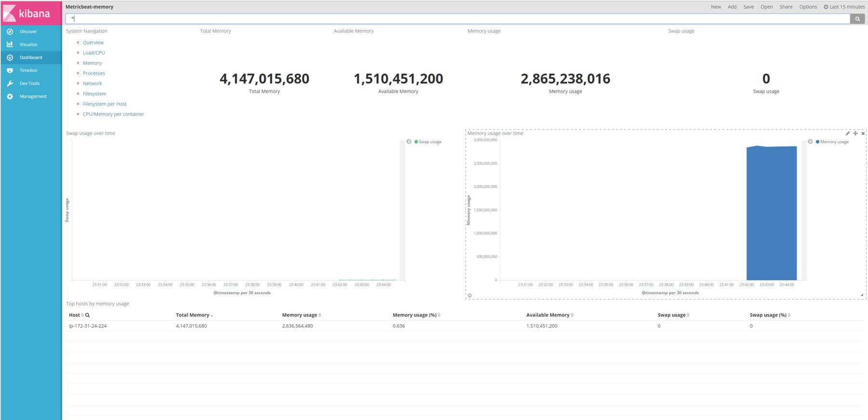Viewport: 868px width, 420px height.
Task: Click Memory usage metric 2,865,238,016
Action: tap(565, 79)
